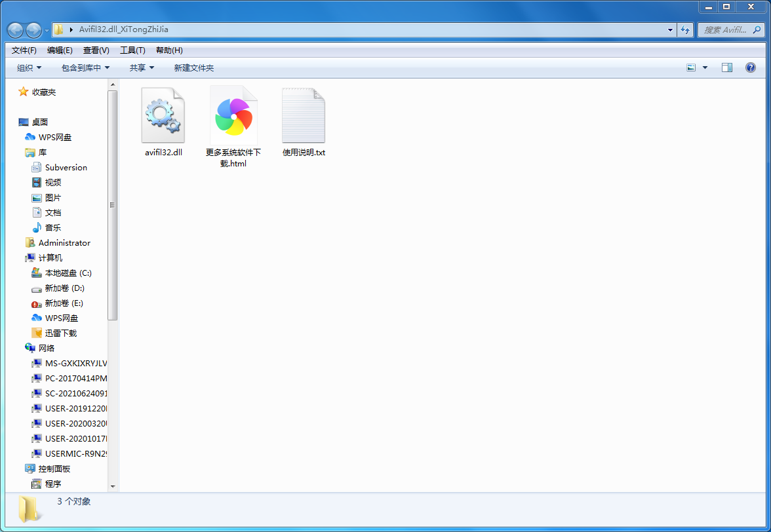771x532 pixels.
Task: Open 收藏夹 favorites star
Action: tap(23, 92)
